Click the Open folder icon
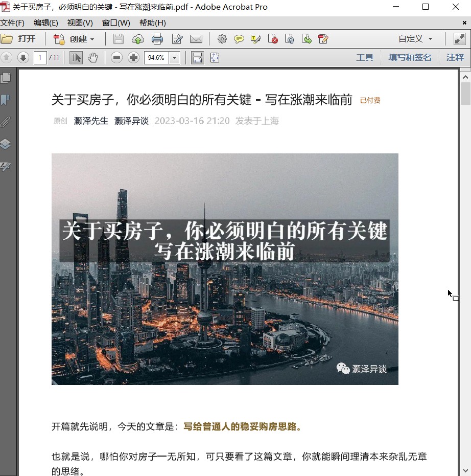The height and width of the screenshot is (476, 471). click(x=7, y=39)
